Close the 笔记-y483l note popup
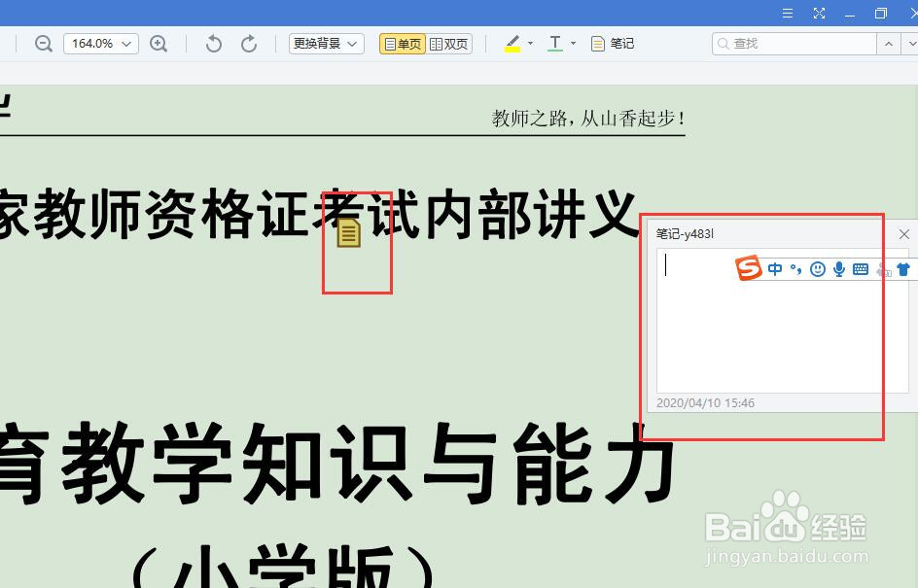 [904, 234]
